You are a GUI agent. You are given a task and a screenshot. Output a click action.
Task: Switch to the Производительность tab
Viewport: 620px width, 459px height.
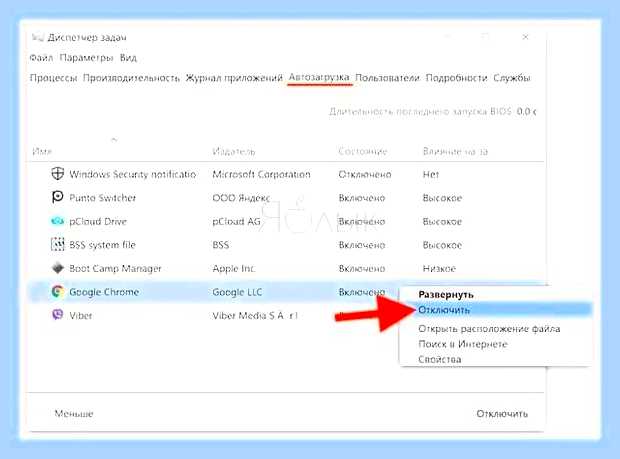(x=131, y=78)
